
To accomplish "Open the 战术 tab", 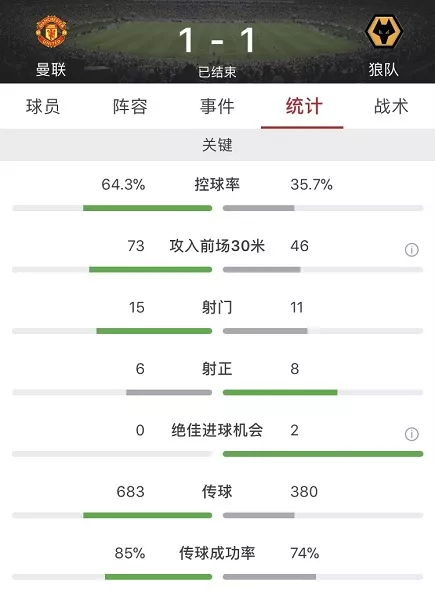I will click(391, 106).
